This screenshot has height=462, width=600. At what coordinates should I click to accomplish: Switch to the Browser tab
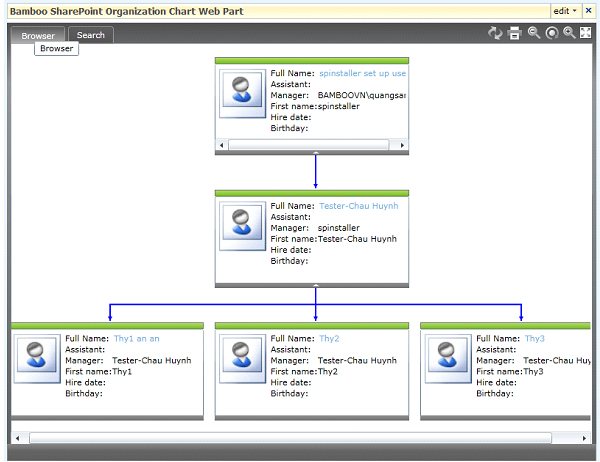[38, 35]
